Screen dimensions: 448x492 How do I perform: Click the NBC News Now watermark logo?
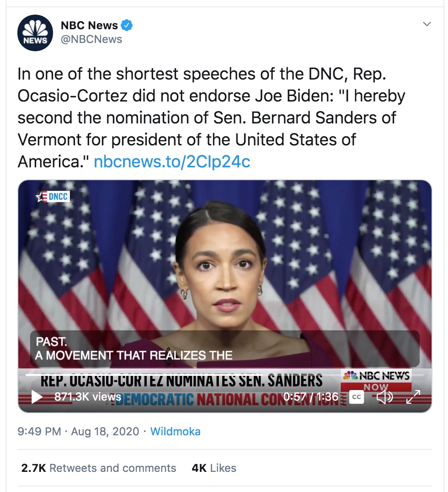(x=376, y=380)
